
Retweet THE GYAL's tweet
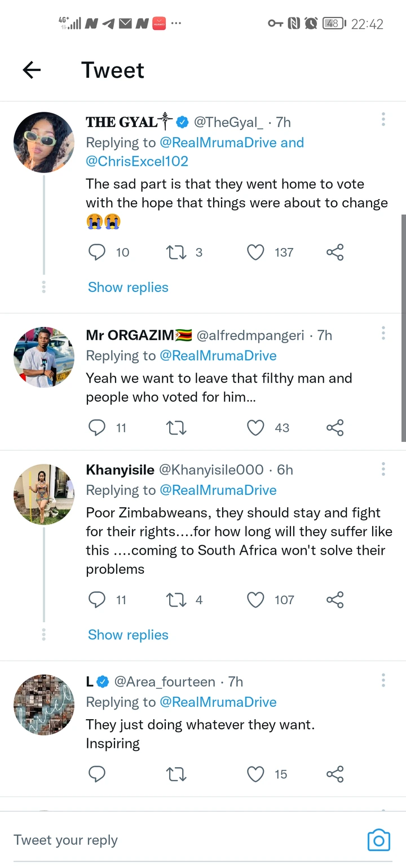coord(176,252)
